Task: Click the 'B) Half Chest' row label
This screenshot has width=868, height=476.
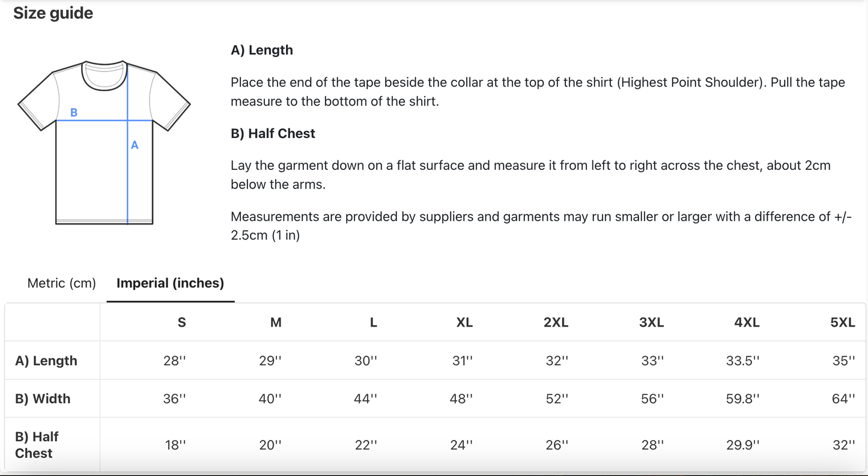Action: [x=37, y=445]
